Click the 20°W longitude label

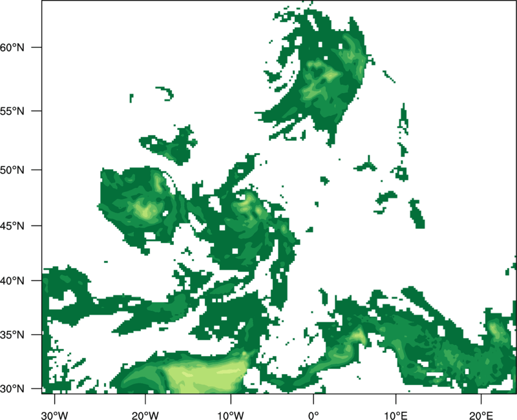(x=145, y=415)
